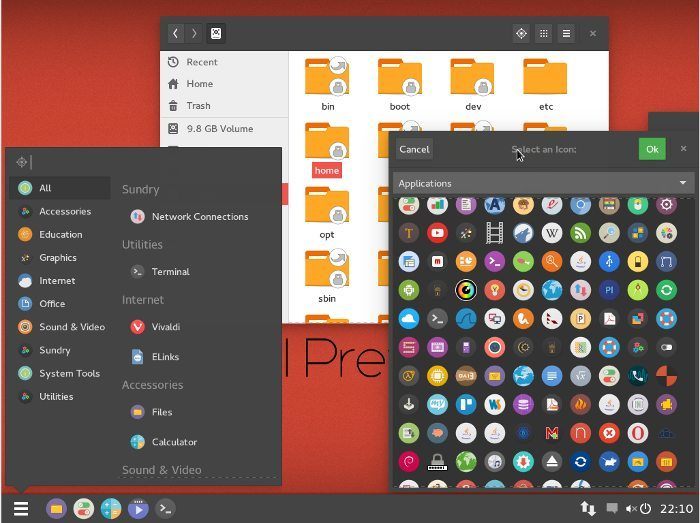Image resolution: width=700 pixels, height=523 pixels.
Task: Click the file manager locate crosshair button
Action: 521,33
